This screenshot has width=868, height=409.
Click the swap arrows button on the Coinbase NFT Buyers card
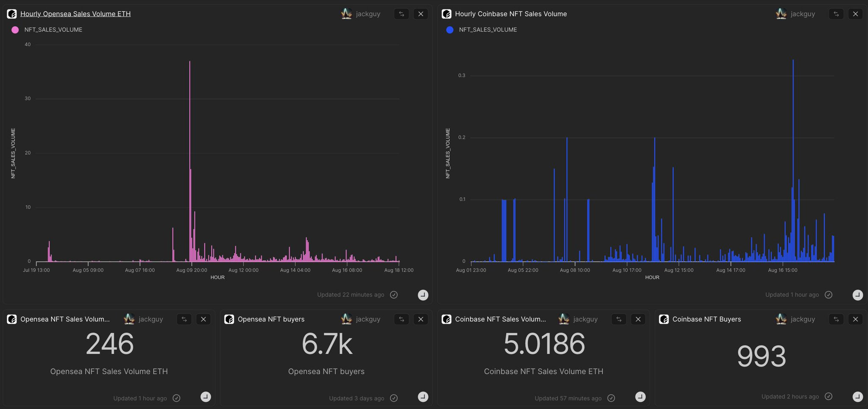tap(836, 319)
